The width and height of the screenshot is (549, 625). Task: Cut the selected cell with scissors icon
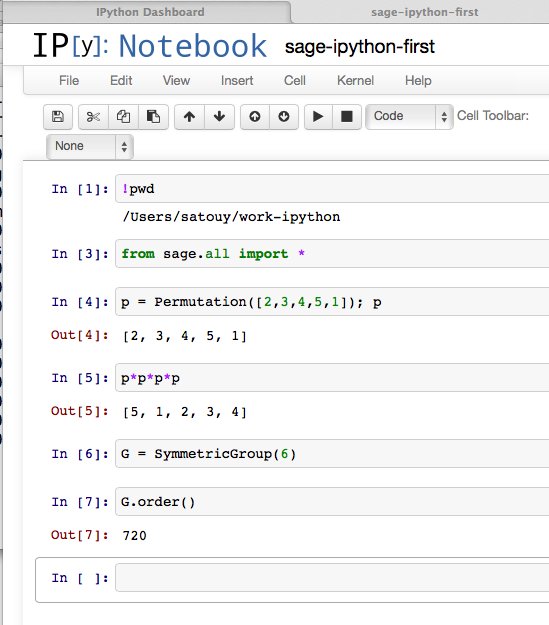tap(93, 117)
